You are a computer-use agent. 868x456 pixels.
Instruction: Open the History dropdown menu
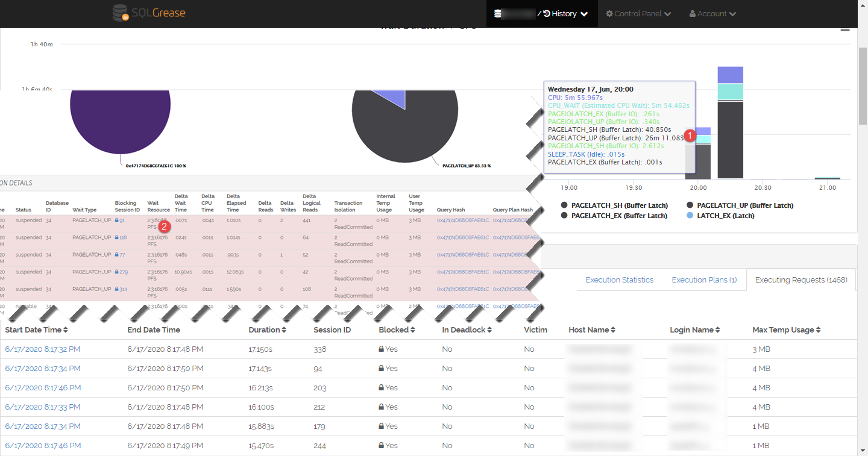(x=565, y=14)
